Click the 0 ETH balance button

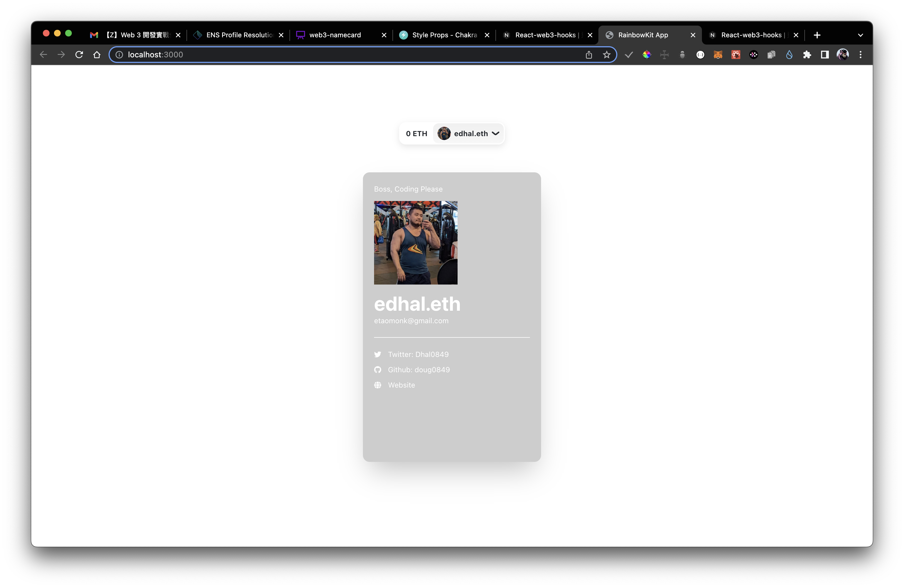[416, 133]
